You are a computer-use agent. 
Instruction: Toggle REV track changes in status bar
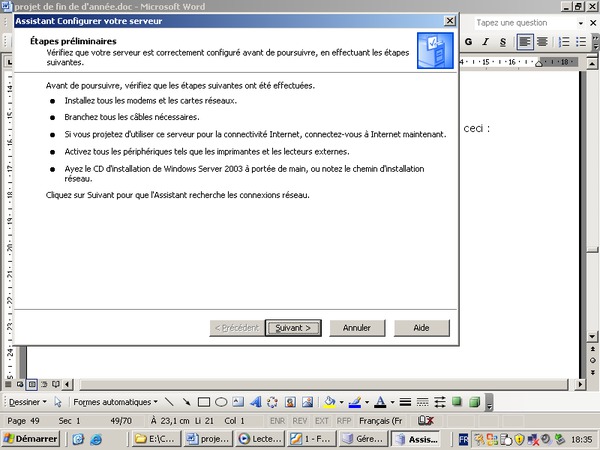[300, 421]
